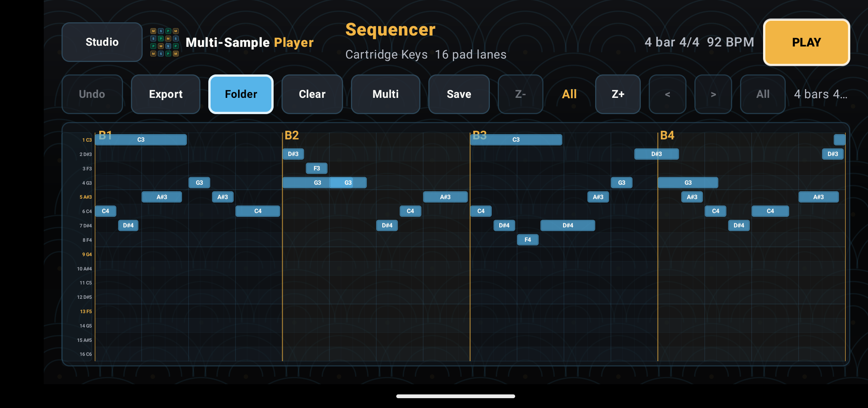The height and width of the screenshot is (408, 868).
Task: Tap the Cartridge Keys 16 pad lanes subtitle
Action: point(426,55)
